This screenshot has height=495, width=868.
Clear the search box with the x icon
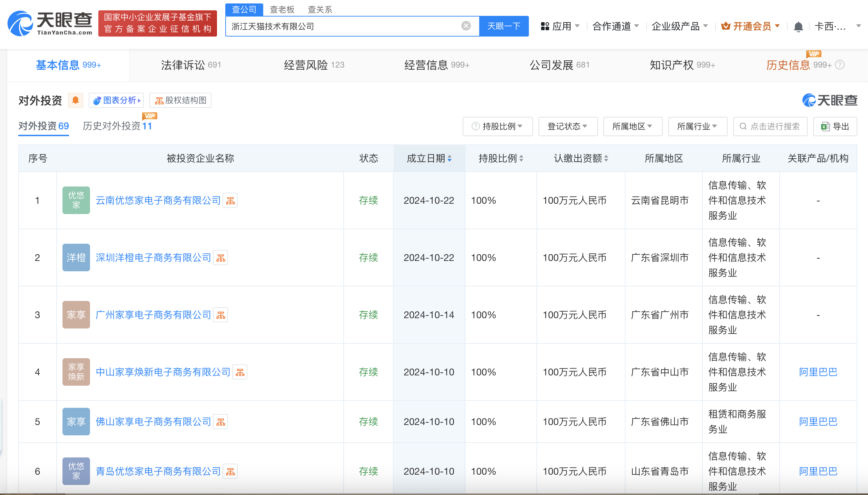click(x=466, y=25)
